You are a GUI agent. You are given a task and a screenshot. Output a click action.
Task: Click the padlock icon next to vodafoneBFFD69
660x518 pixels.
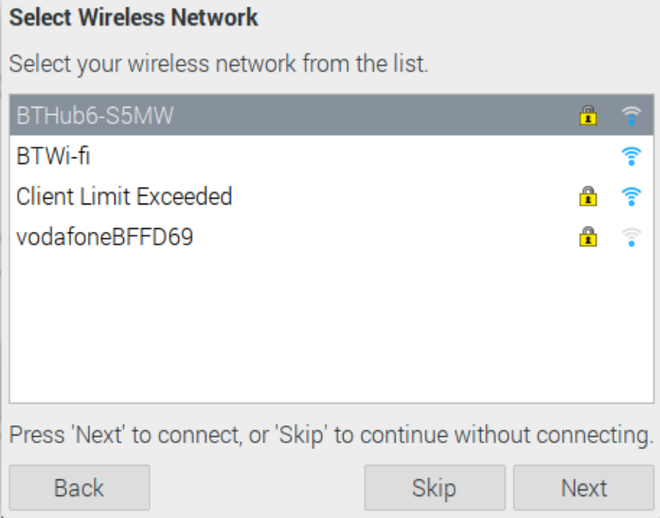coord(588,237)
